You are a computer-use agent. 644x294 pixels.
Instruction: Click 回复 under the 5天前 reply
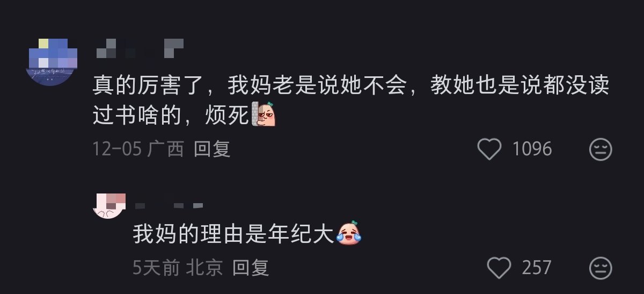tap(251, 267)
